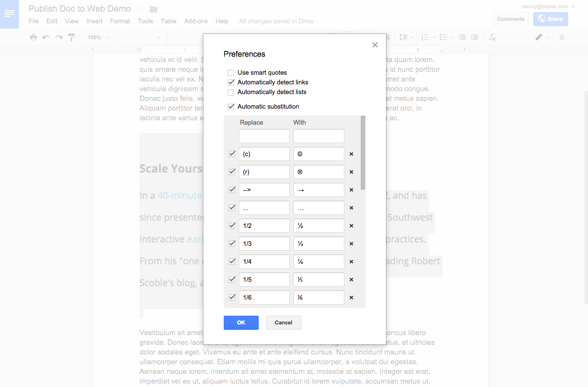The image size is (588, 387).
Task: Toggle the Automatic substitution checkbox
Action: click(231, 107)
